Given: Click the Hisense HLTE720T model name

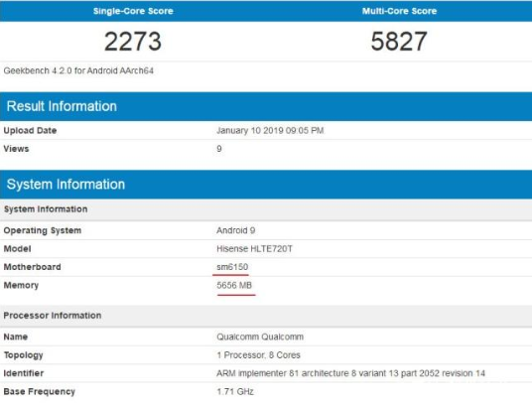Looking at the screenshot, I should coord(254,248).
